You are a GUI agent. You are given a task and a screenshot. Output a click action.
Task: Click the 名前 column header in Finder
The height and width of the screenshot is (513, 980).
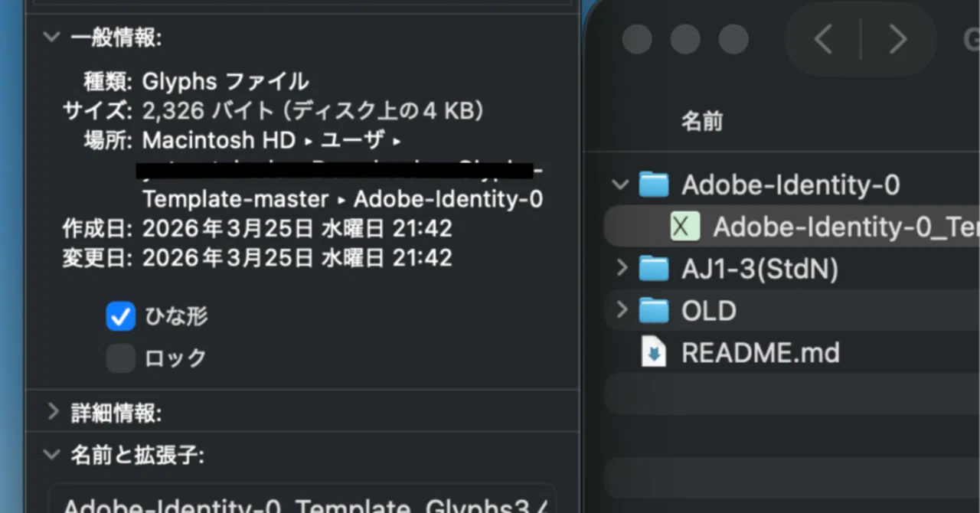(x=702, y=121)
